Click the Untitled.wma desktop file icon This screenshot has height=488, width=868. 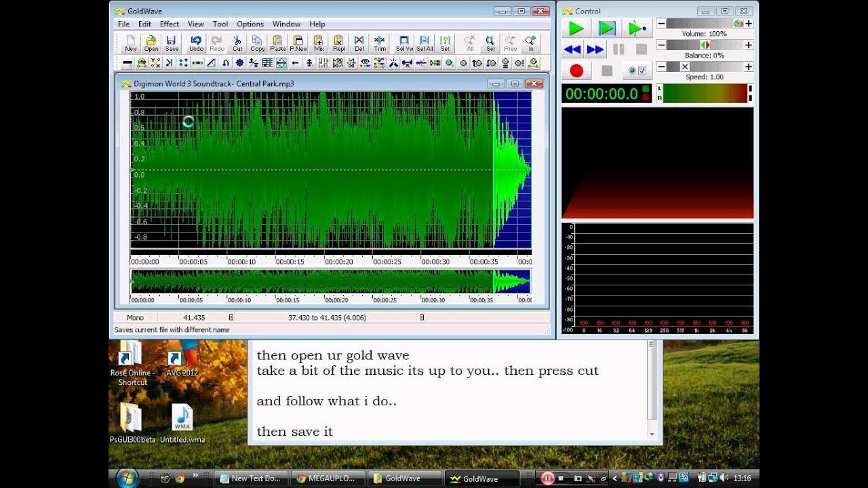tap(182, 425)
